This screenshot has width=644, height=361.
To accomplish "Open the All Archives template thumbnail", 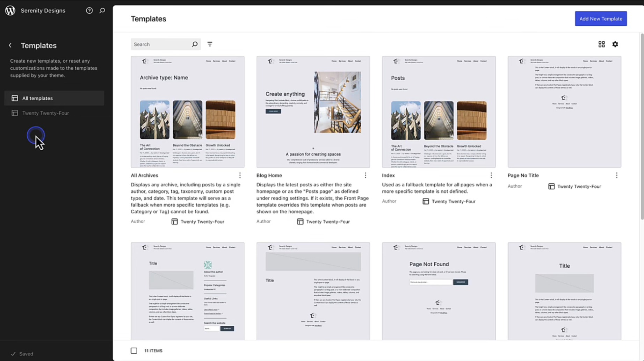I will [x=188, y=112].
